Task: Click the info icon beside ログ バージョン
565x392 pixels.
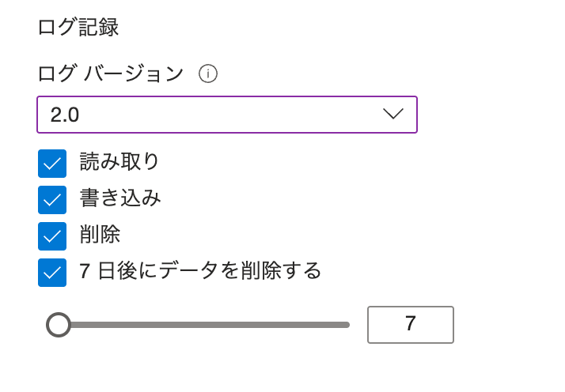Action: pyautogui.click(x=208, y=73)
